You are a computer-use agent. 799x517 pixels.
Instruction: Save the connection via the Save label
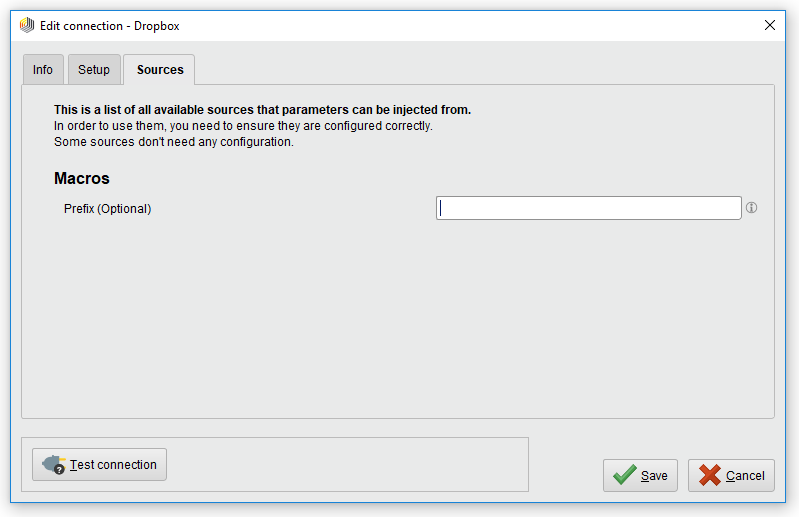tap(654, 476)
